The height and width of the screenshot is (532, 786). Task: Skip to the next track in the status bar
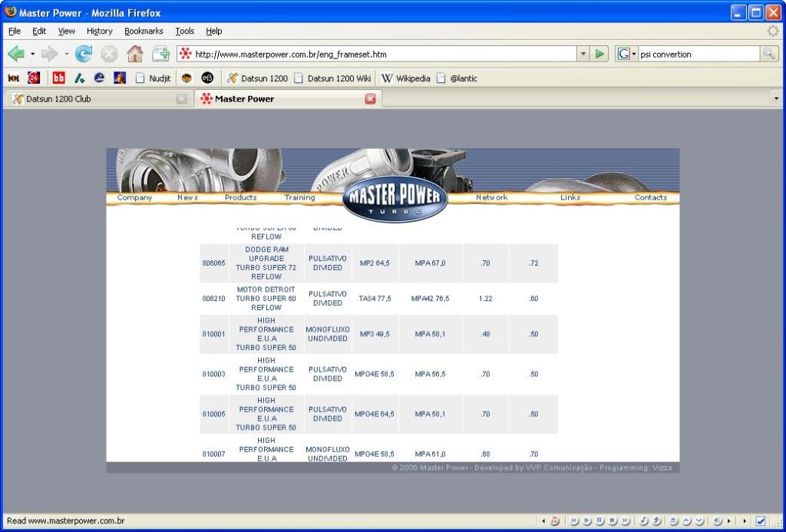(625, 521)
